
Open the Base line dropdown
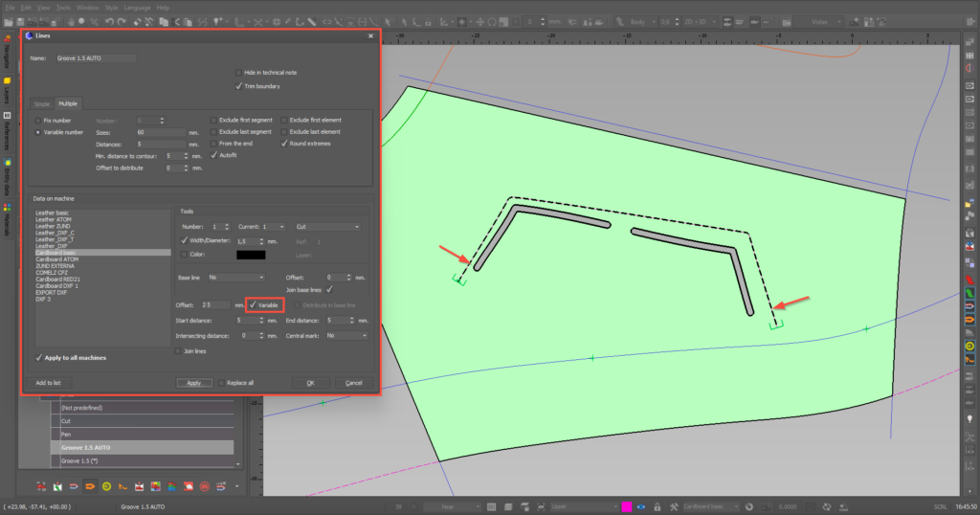click(236, 277)
